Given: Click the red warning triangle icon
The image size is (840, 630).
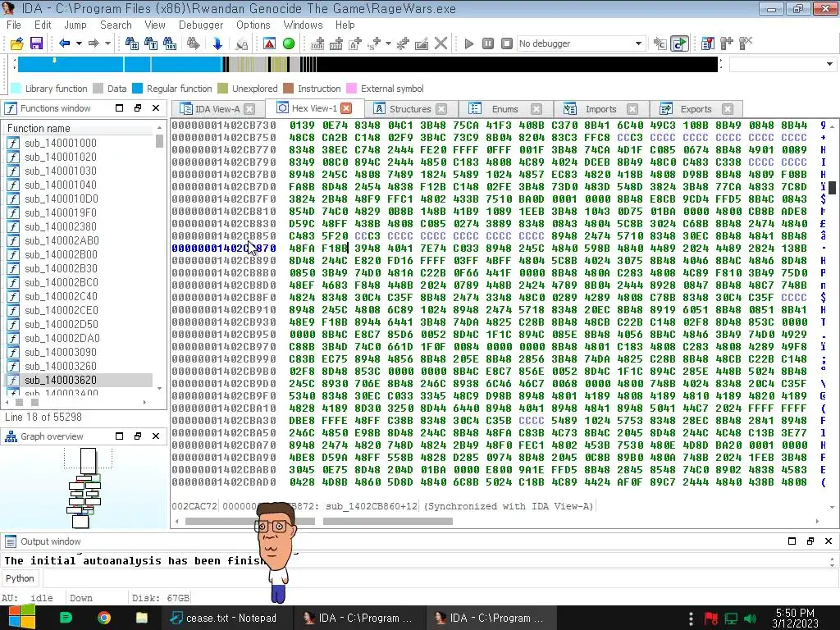Looking at the screenshot, I should 269,43.
